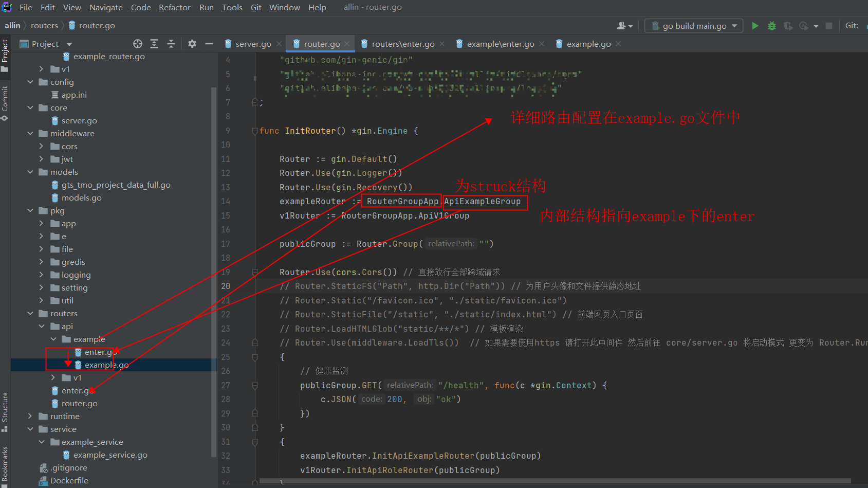Select the setting folder in the tree

point(75,287)
